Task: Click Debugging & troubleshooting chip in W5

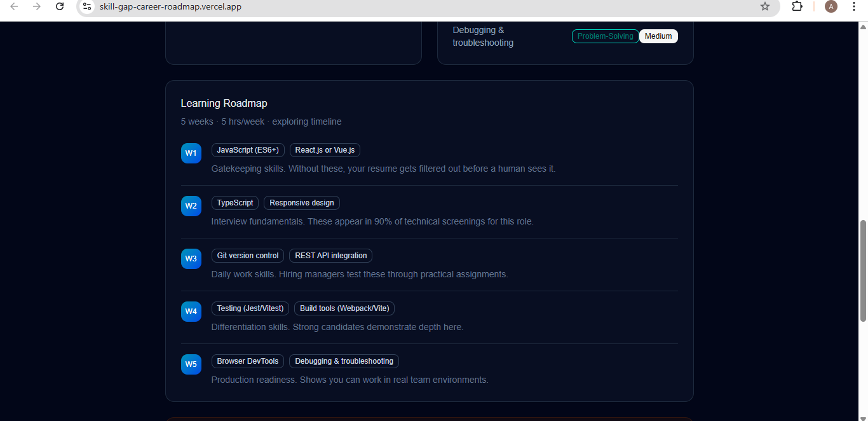Action: 344,361
